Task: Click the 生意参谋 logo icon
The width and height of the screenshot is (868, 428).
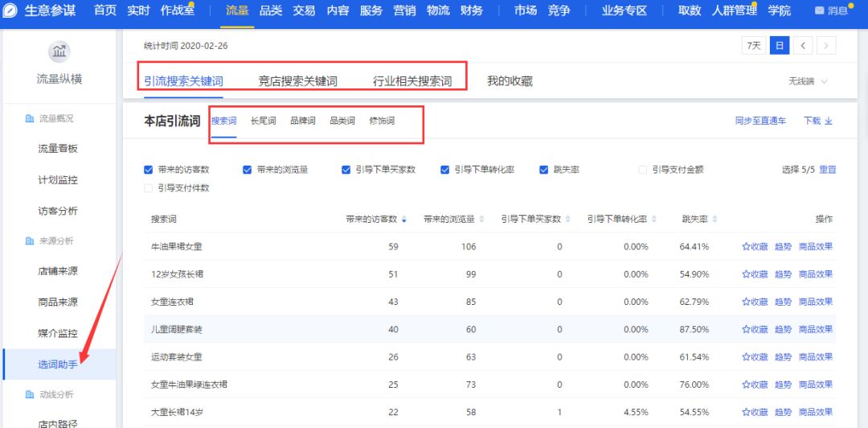Action: point(11,10)
